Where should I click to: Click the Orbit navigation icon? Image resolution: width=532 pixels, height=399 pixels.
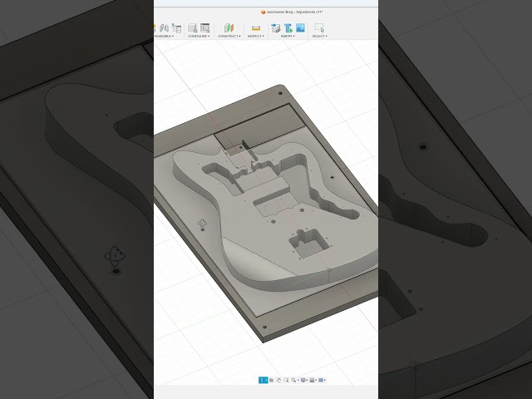pyautogui.click(x=263, y=380)
